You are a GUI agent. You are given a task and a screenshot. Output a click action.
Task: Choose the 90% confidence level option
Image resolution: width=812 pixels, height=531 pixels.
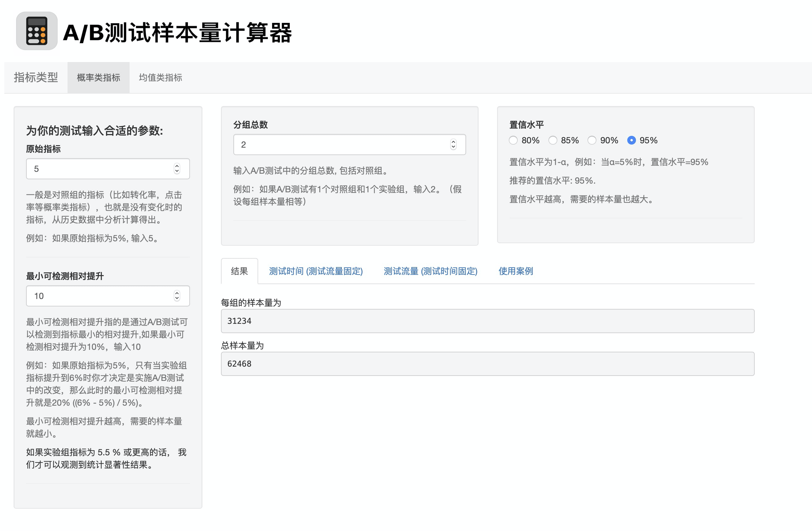(x=592, y=140)
